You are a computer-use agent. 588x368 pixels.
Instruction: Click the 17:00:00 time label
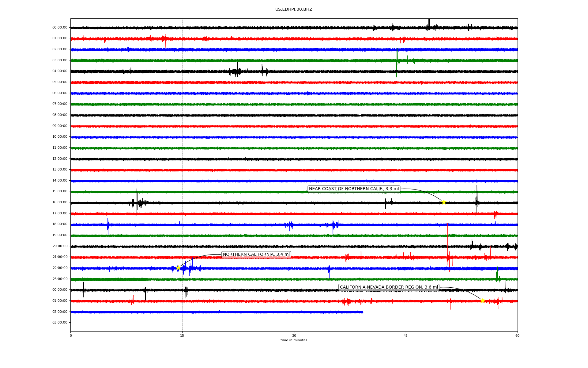click(x=60, y=213)
